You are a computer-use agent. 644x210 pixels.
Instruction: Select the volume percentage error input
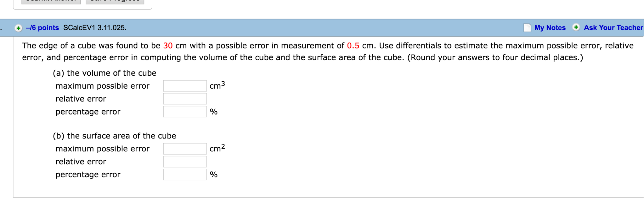pos(185,112)
